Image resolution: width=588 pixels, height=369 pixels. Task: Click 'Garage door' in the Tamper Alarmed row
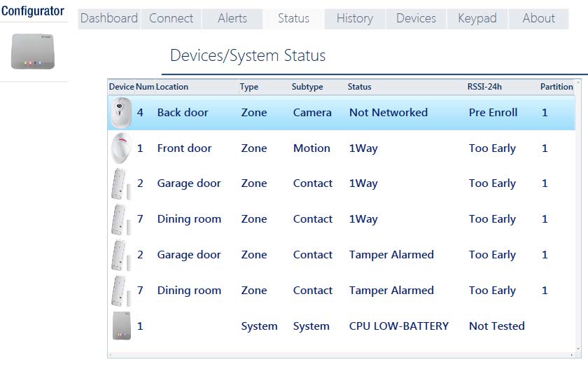tap(189, 255)
